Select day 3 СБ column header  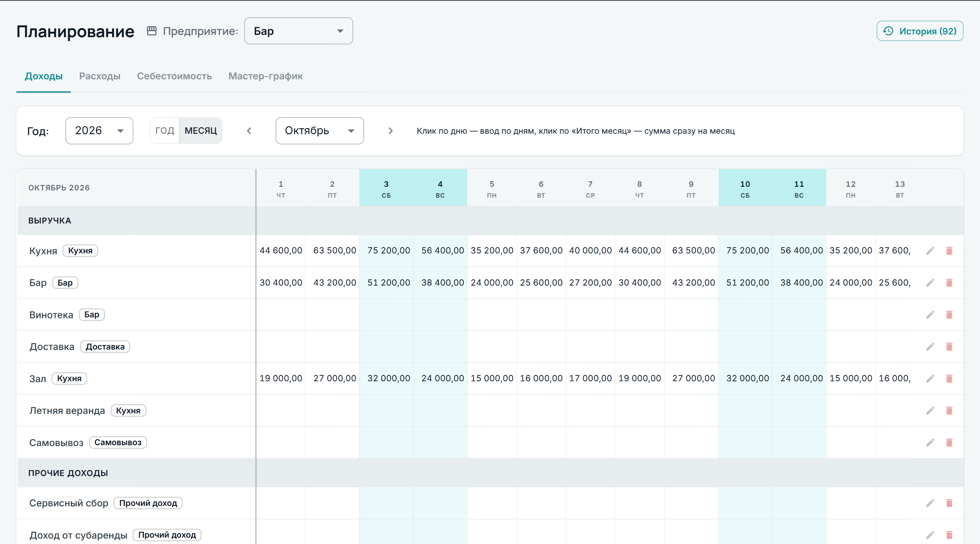click(386, 188)
